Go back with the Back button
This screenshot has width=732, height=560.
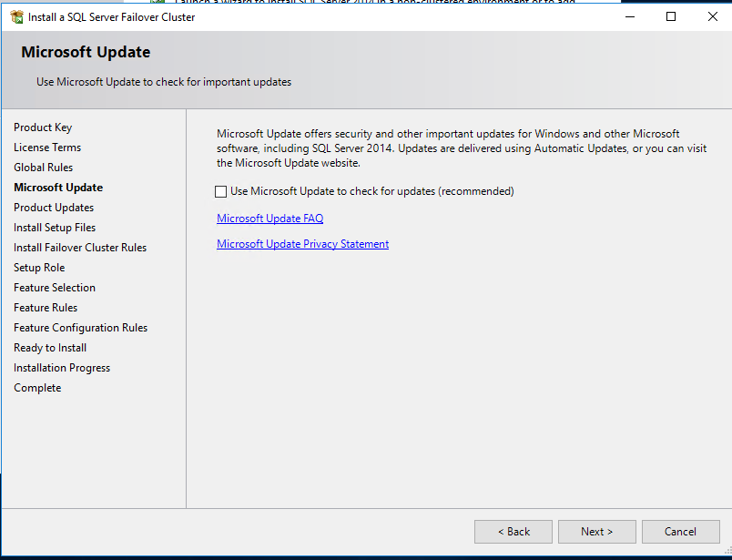513,532
